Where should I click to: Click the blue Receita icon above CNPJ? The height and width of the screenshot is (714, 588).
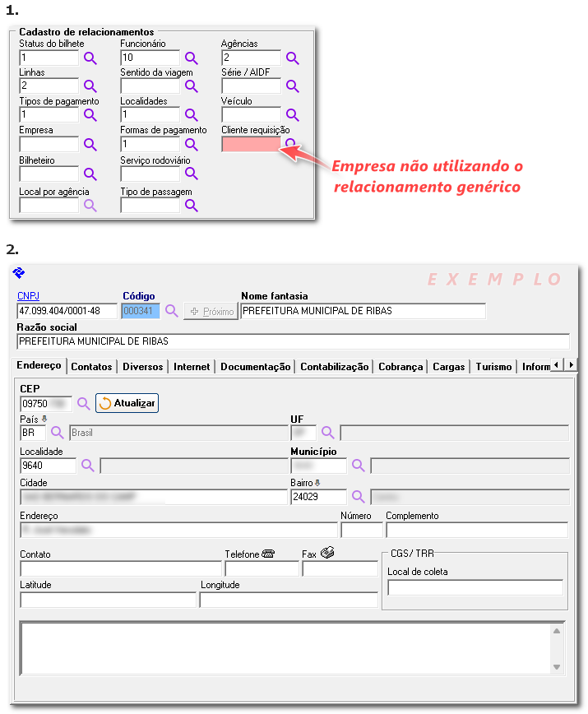(19, 273)
